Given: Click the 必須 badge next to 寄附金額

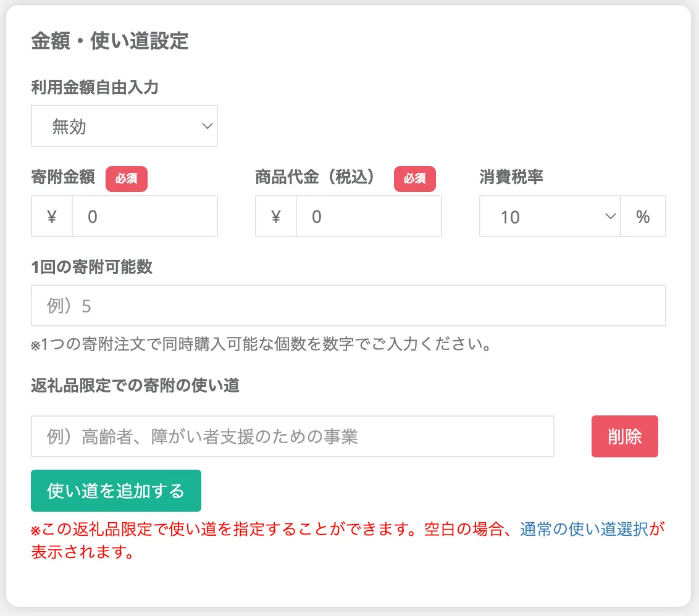Looking at the screenshot, I should (x=127, y=179).
